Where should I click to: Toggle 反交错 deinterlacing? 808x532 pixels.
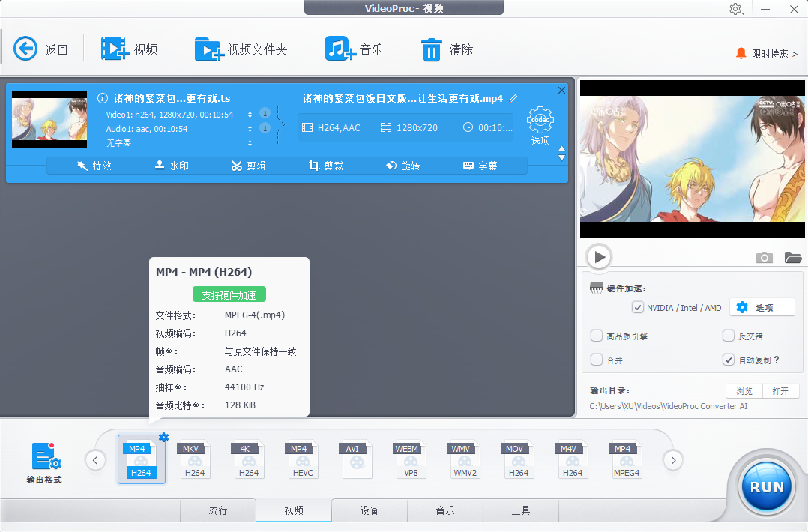[728, 336]
